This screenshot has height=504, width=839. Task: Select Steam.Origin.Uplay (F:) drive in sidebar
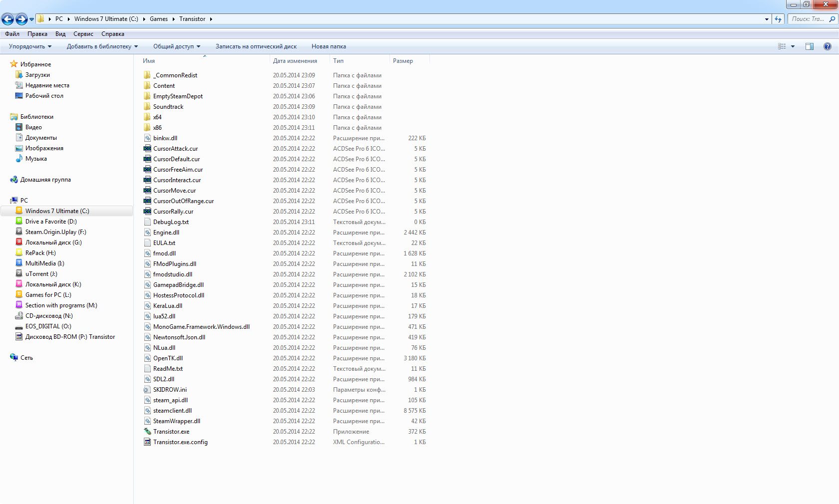coord(55,232)
